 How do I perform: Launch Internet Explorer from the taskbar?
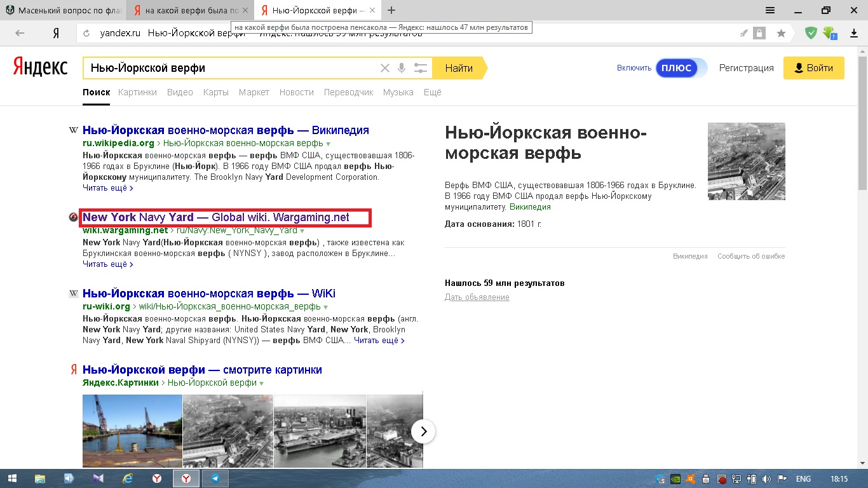point(127,478)
